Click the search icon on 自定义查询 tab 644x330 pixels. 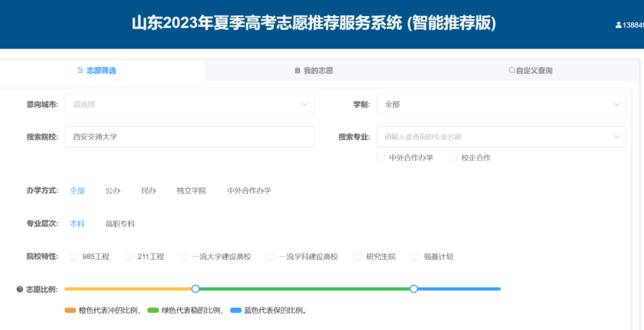pos(512,70)
